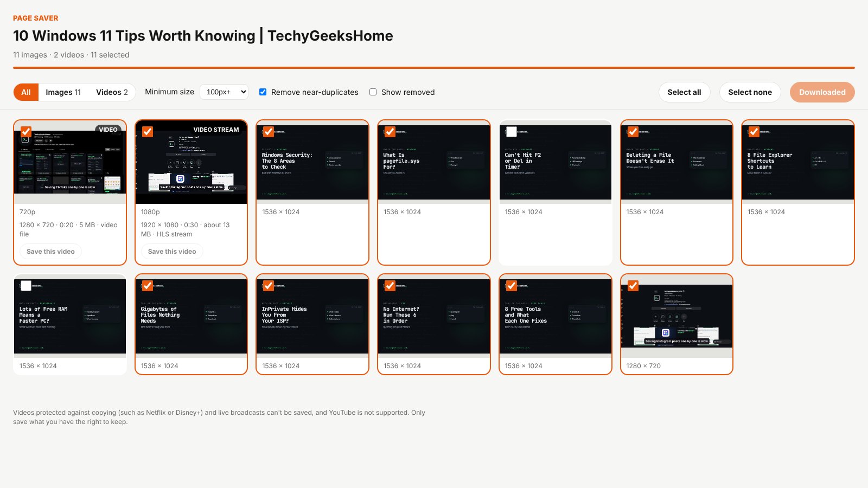Switch to the All filter tab
This screenshot has height=488, width=868.
(26, 92)
